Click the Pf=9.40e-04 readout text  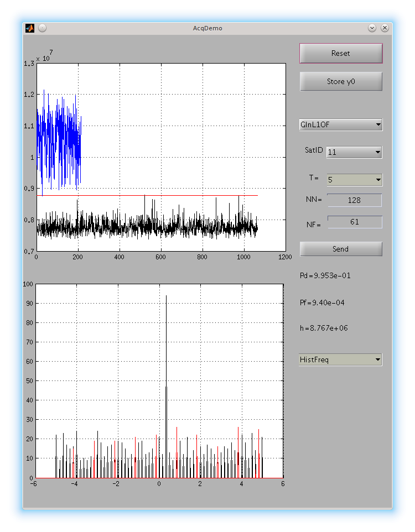click(x=324, y=302)
